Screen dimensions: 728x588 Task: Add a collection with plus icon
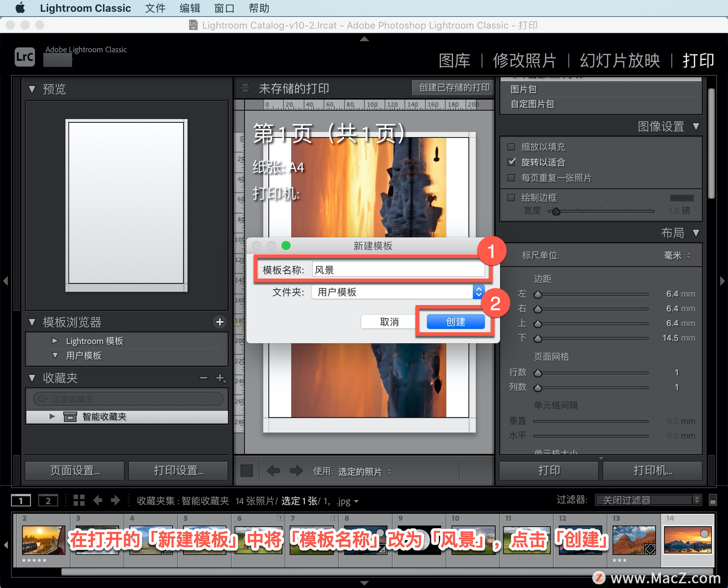tap(220, 378)
